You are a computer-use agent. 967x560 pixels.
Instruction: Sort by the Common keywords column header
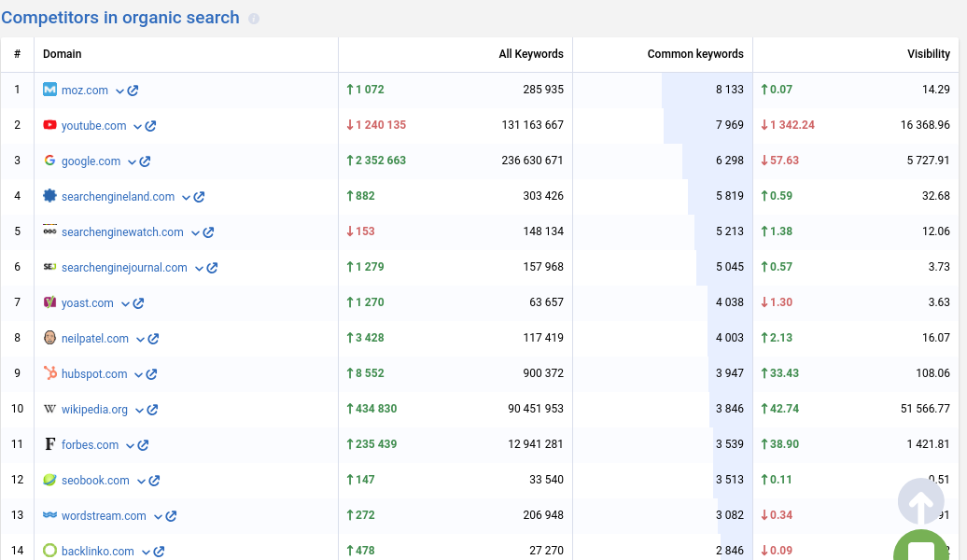[x=695, y=53]
